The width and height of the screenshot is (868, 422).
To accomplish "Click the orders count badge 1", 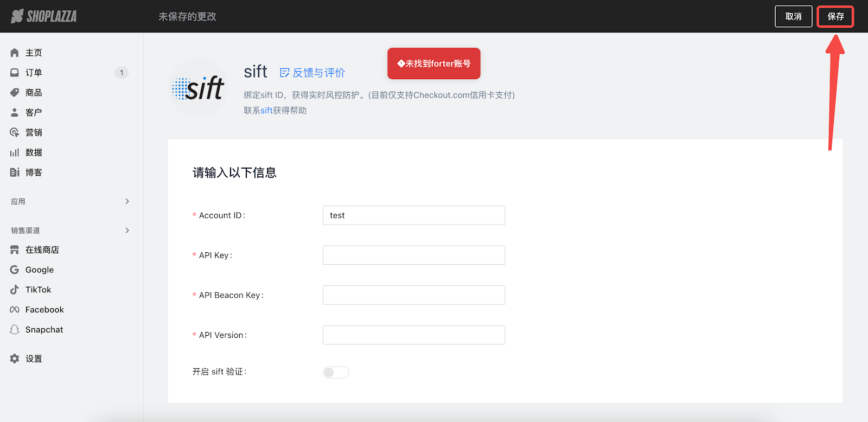I will (122, 73).
